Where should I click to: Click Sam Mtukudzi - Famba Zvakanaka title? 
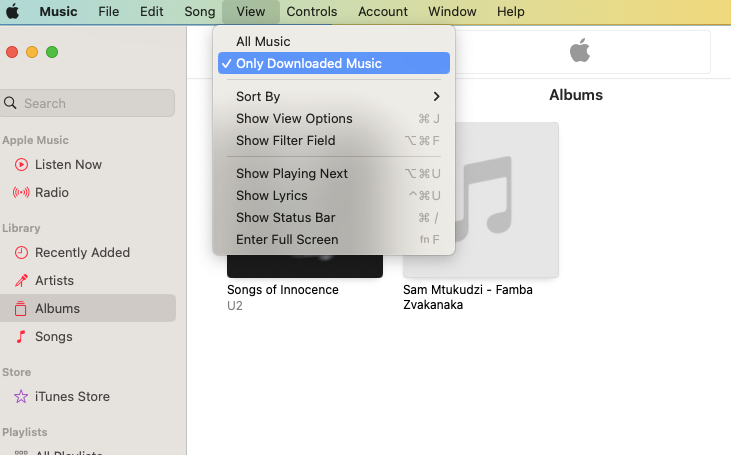[x=468, y=297]
